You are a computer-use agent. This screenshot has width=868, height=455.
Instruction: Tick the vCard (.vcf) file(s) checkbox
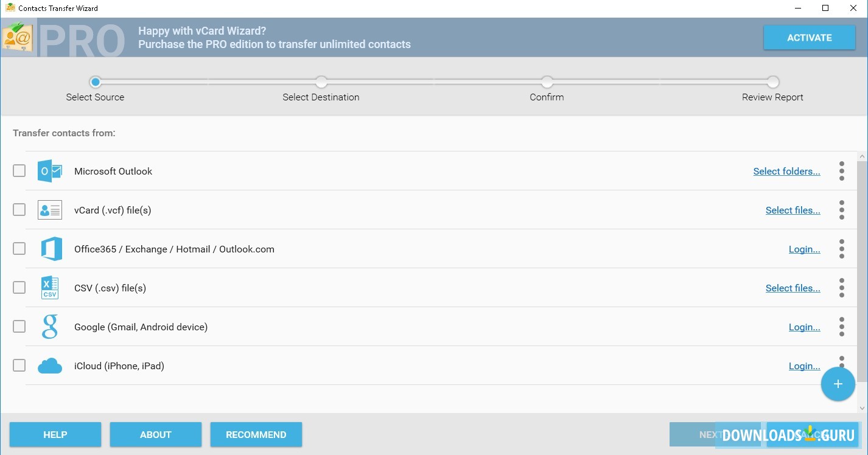(x=19, y=209)
